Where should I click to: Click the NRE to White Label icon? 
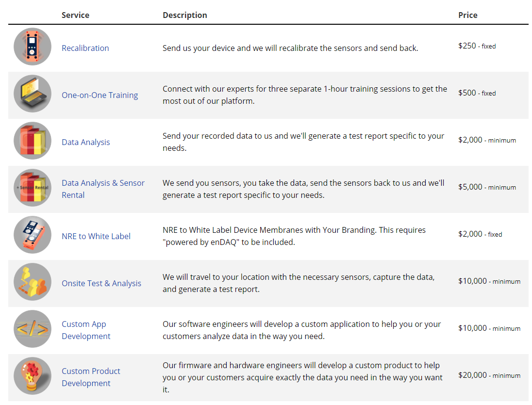tap(33, 235)
